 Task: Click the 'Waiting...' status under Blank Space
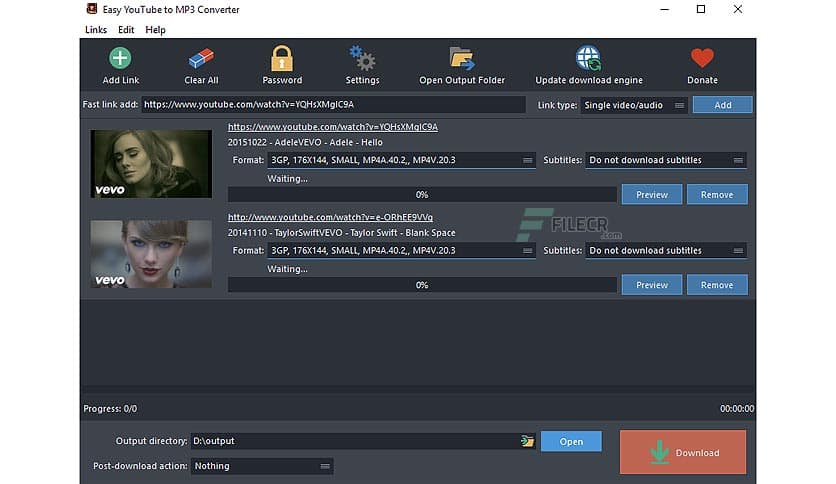(287, 269)
